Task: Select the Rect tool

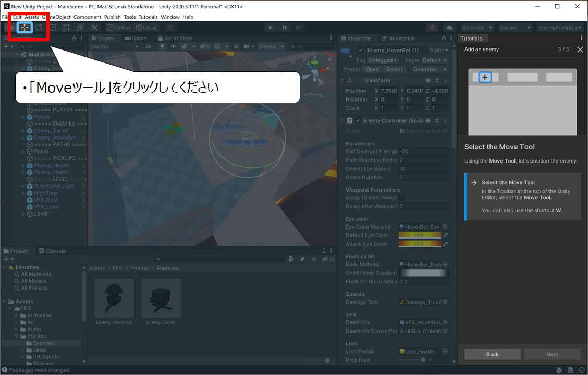Action: click(66, 28)
